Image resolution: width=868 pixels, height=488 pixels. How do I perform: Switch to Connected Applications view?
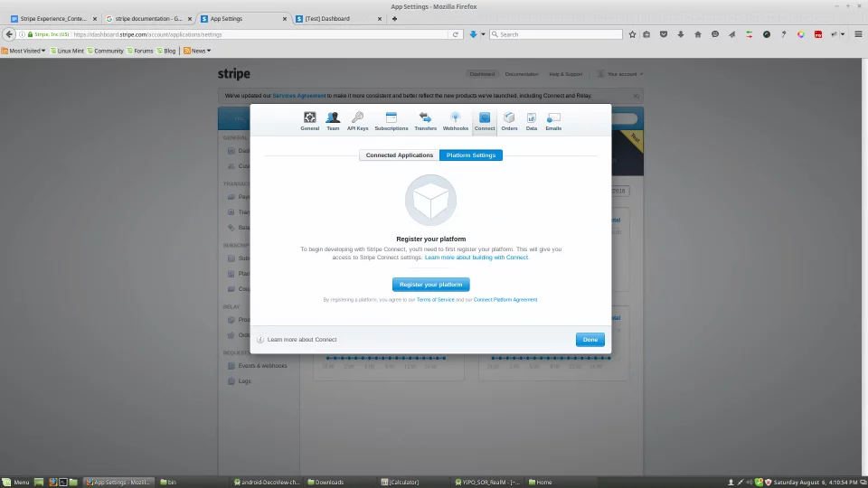[x=399, y=155]
